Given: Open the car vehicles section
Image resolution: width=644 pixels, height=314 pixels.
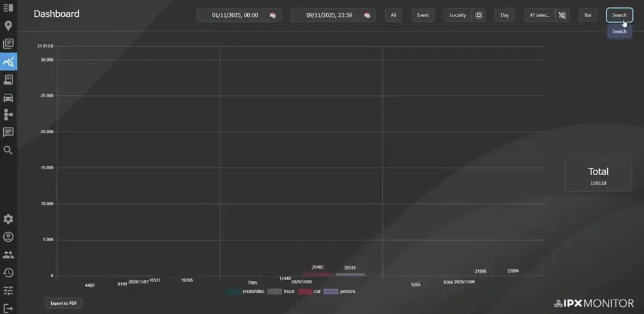Looking at the screenshot, I should [9, 98].
